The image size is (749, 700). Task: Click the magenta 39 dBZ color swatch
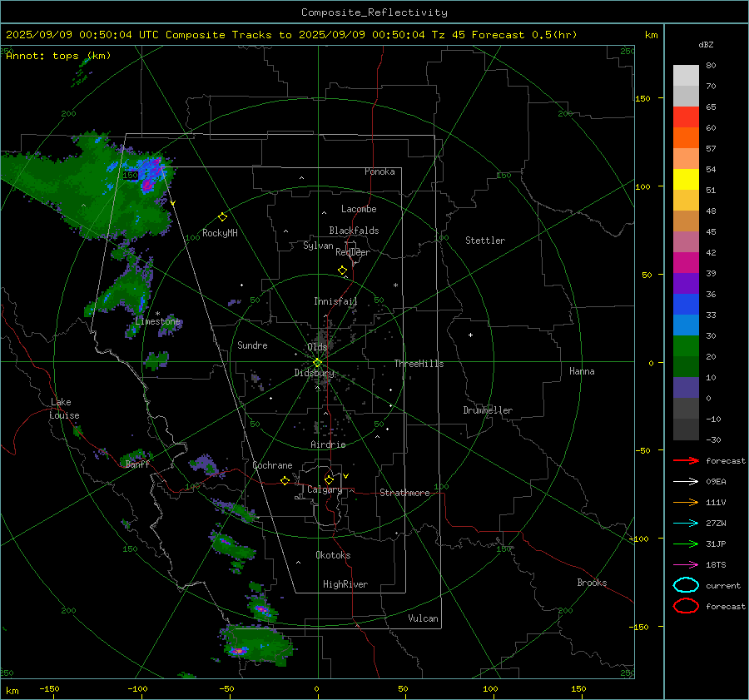[686, 263]
